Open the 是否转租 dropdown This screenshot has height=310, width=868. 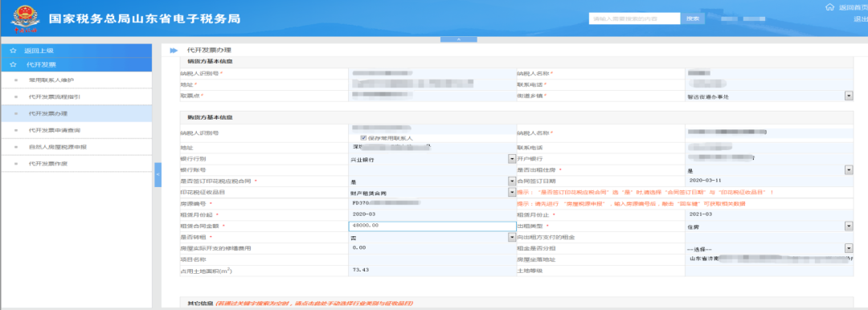tap(511, 237)
